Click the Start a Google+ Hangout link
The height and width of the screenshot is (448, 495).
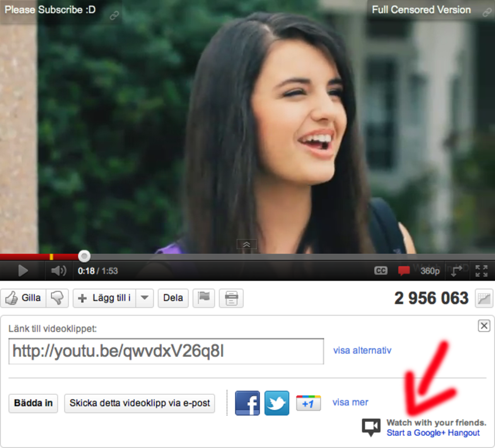[x=433, y=433]
